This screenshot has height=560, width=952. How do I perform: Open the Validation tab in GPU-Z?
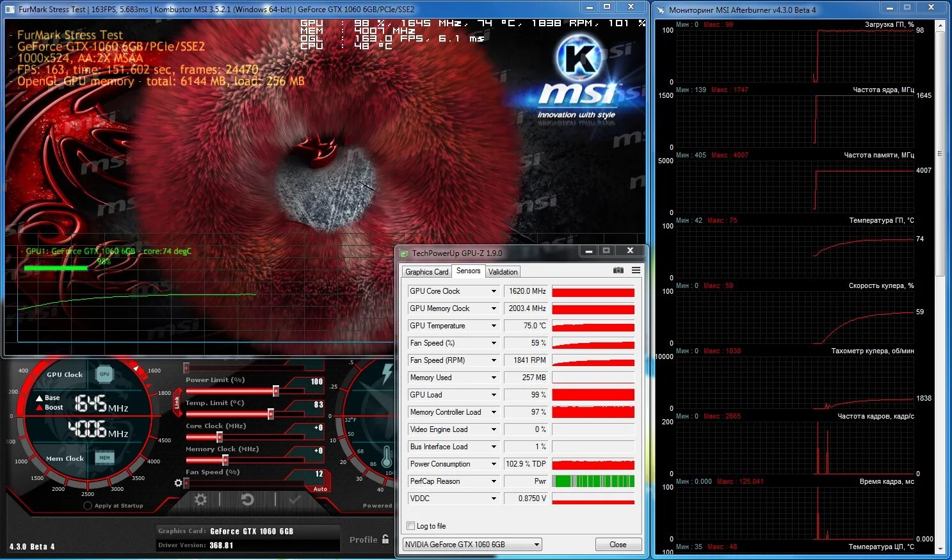click(503, 272)
